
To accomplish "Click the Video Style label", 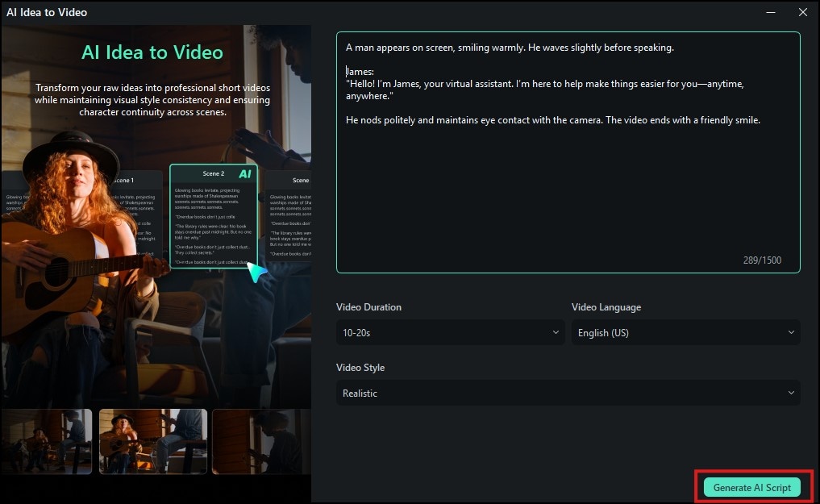I will click(x=360, y=368).
